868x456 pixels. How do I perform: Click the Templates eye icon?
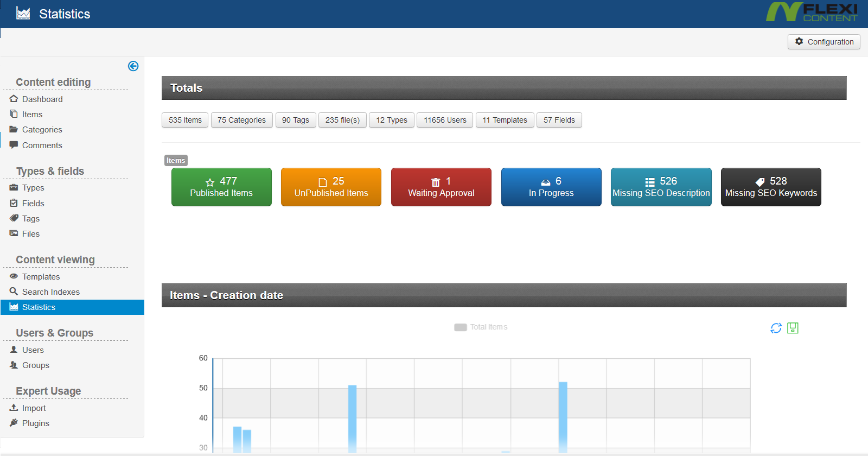coord(14,276)
